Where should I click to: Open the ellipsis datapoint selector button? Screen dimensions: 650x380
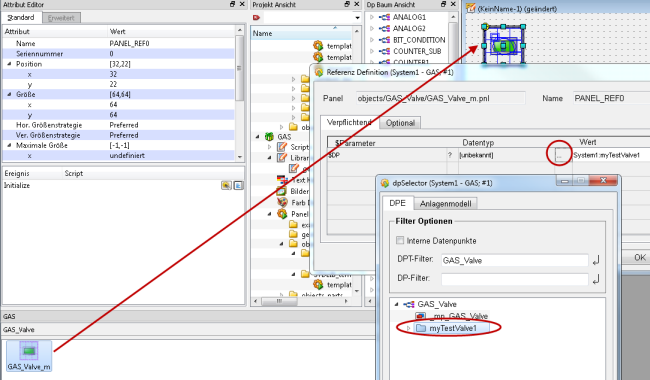[x=560, y=155]
